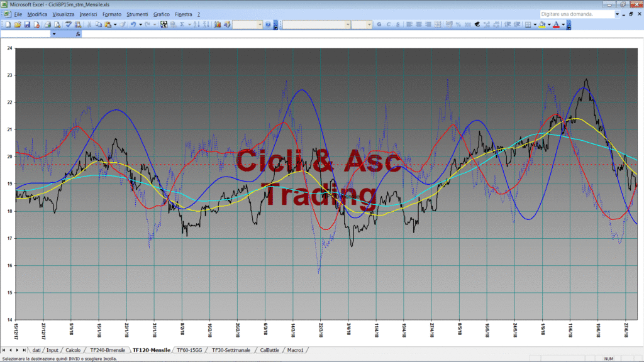This screenshot has height=362, width=644.
Task: Apply Euro currency format
Action: (477, 25)
